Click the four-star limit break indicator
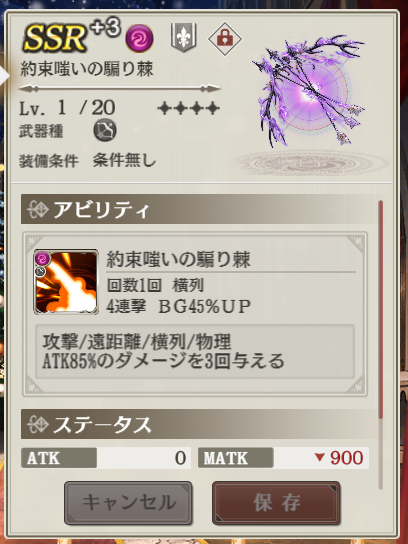 188,109
